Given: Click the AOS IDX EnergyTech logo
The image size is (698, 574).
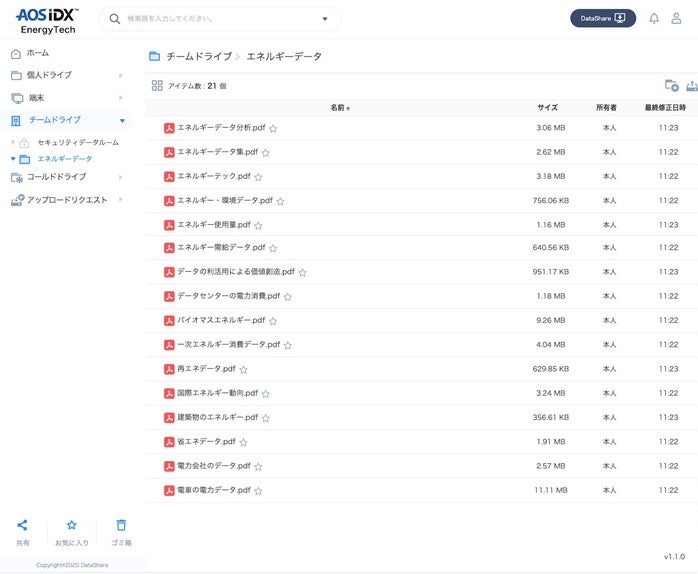Looking at the screenshot, I should coord(47,21).
